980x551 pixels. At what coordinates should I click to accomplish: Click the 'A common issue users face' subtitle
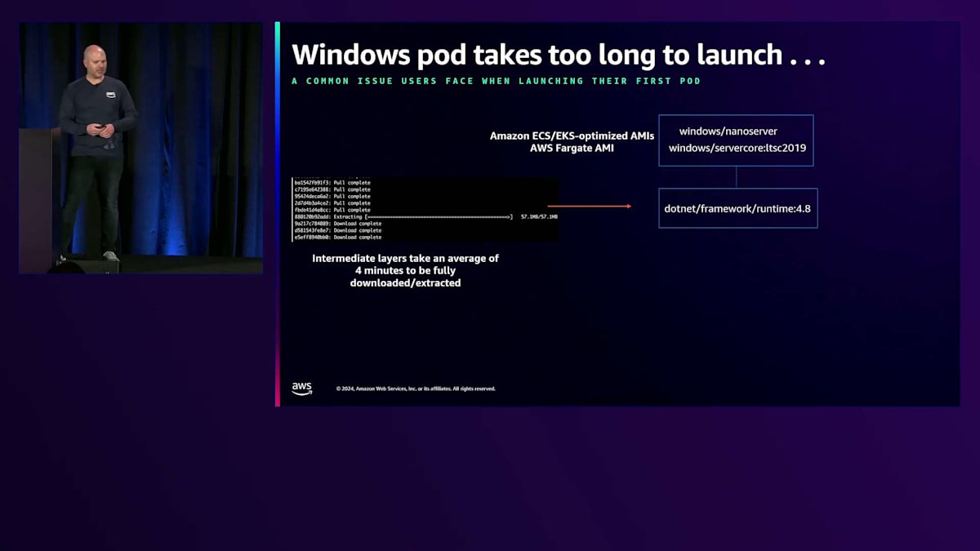pyautogui.click(x=496, y=82)
